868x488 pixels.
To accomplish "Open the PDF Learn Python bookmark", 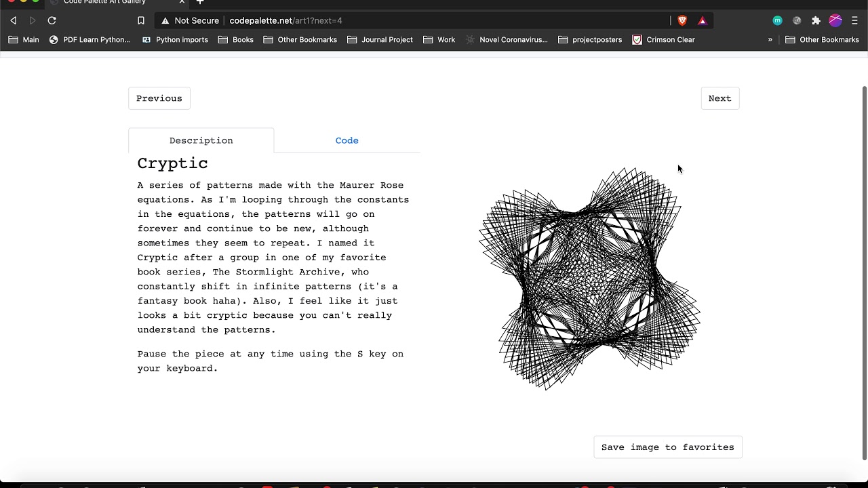I will click(x=90, y=40).
